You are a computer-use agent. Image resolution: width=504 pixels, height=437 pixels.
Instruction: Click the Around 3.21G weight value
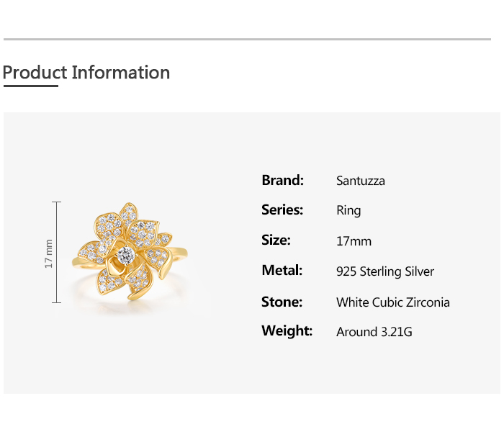coord(374,332)
